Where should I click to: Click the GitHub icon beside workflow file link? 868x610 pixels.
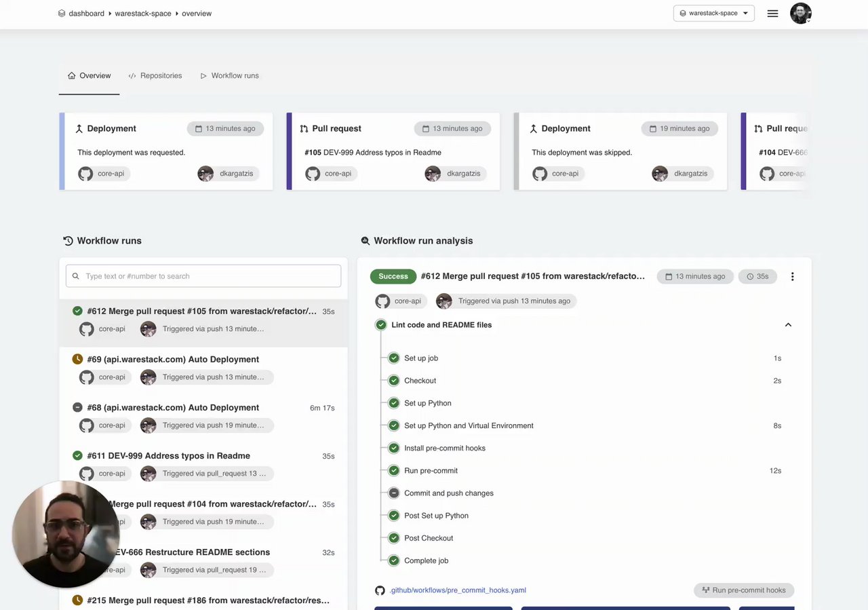(x=380, y=590)
